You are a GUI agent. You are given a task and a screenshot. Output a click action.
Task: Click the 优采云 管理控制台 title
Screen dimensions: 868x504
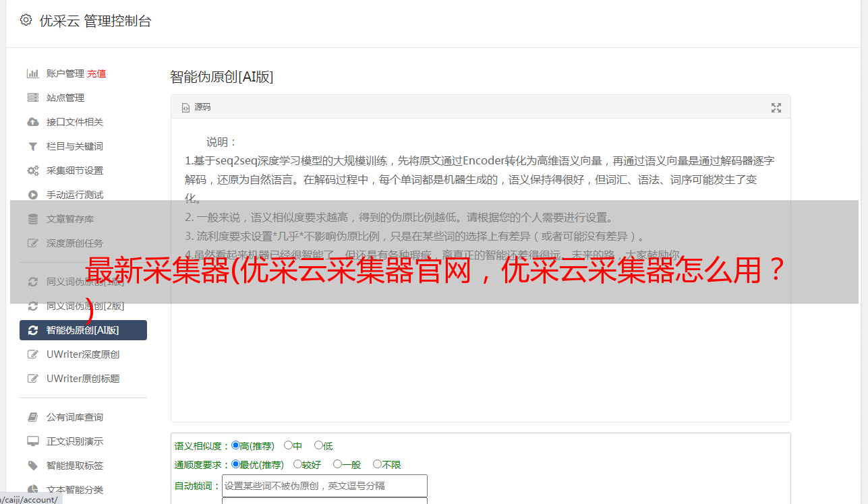click(96, 21)
